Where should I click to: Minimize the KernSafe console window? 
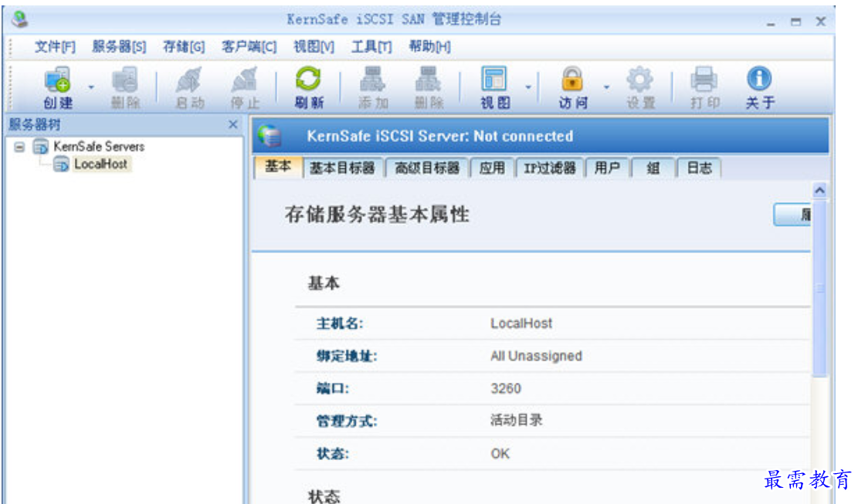[x=771, y=22]
